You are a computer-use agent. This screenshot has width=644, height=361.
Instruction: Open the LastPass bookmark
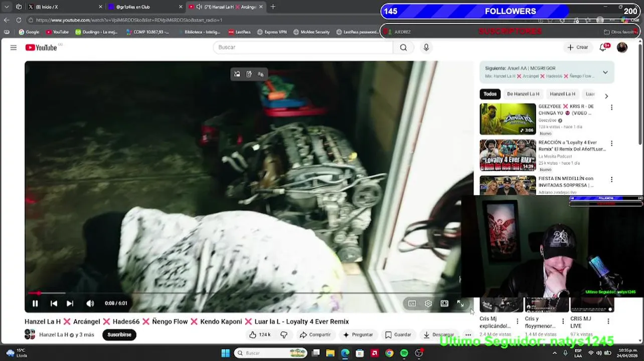239,32
